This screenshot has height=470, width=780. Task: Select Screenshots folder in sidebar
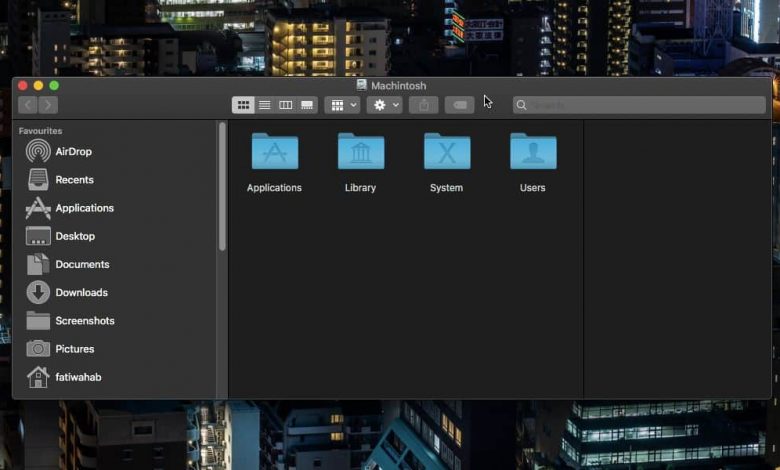70,321
